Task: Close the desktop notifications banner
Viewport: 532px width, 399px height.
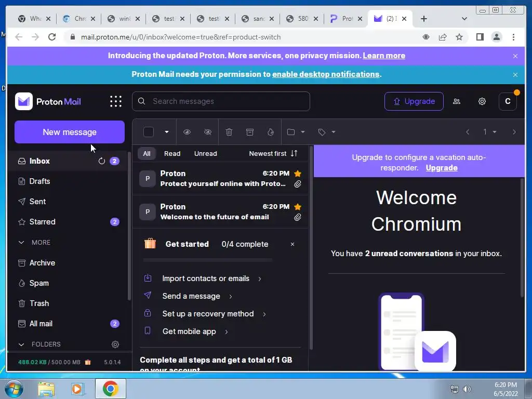Action: [515, 75]
